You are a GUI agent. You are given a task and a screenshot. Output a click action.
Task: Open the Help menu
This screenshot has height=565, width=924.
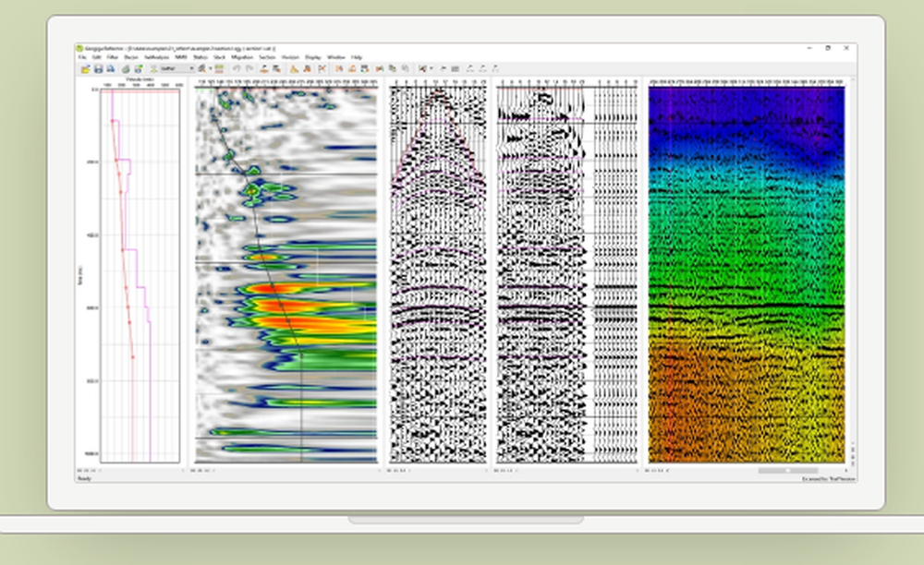[x=357, y=57]
